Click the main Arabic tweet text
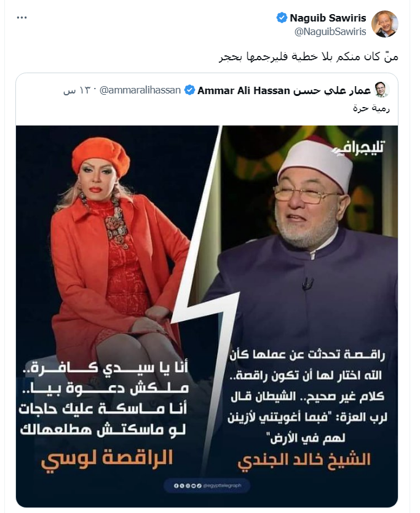Viewport: 420px width, 513px height. click(x=309, y=57)
